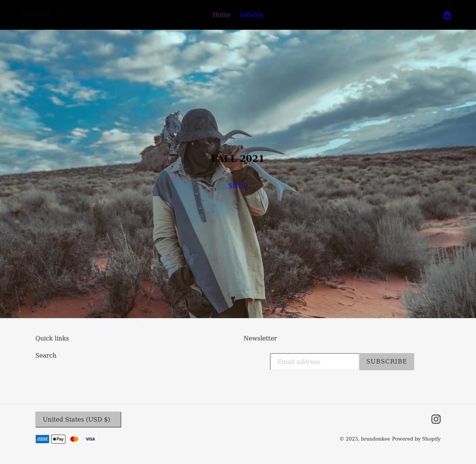Image resolution: width=476 pixels, height=464 pixels.
Task: Click the Apple Pay payment icon
Action: click(x=58, y=439)
